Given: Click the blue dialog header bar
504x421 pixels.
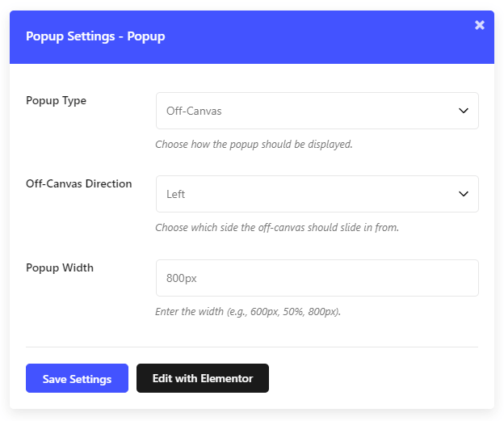Looking at the screenshot, I should point(252,37).
